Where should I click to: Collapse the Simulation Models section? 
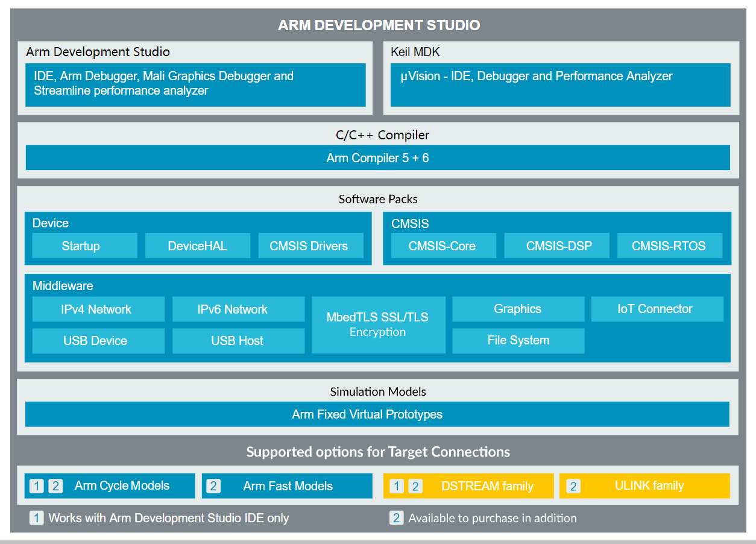click(x=378, y=391)
